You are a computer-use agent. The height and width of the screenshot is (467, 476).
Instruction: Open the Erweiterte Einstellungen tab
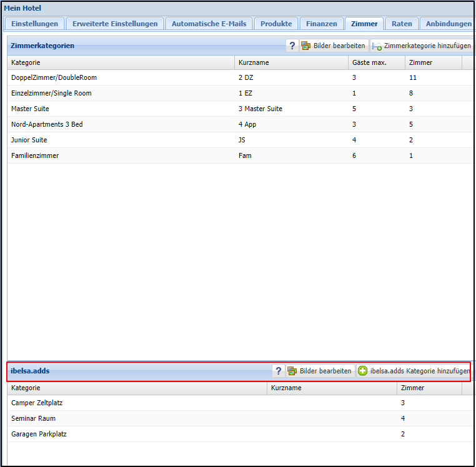click(x=115, y=24)
